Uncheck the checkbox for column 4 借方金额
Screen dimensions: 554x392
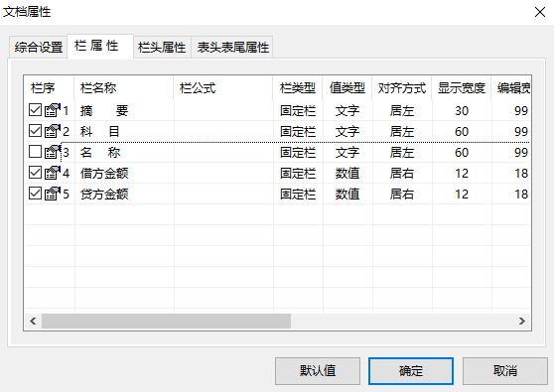point(35,173)
